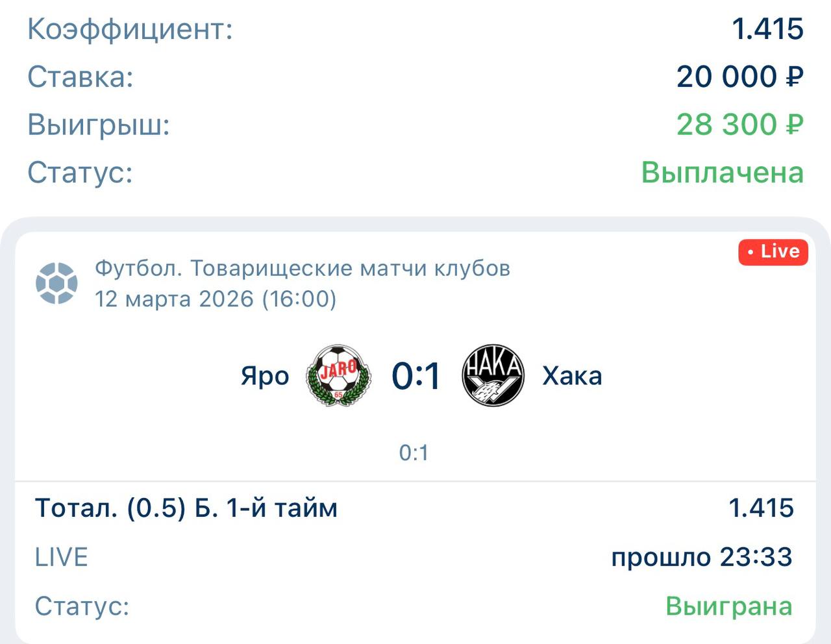
Task: Click the football sport icon
Action: (56, 283)
